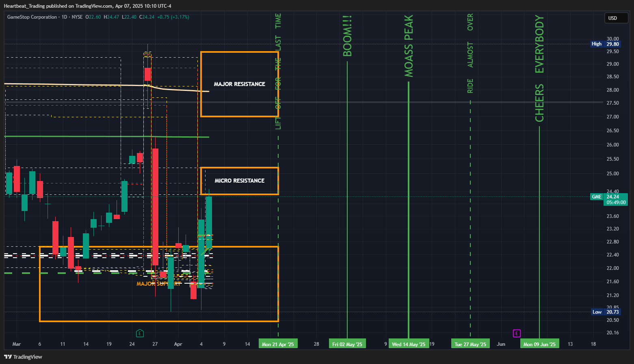Click the purple E event icon near Jun

point(517,333)
